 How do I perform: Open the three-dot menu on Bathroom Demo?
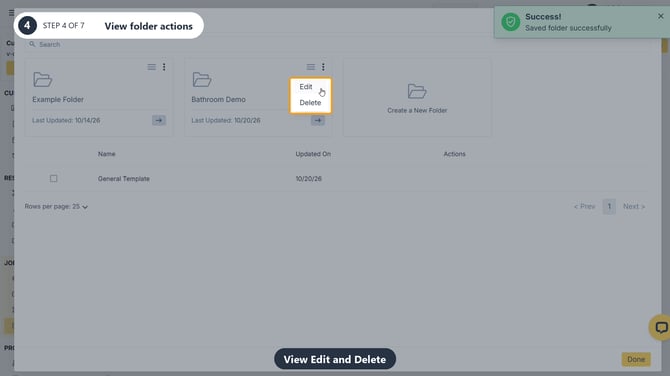pos(323,67)
